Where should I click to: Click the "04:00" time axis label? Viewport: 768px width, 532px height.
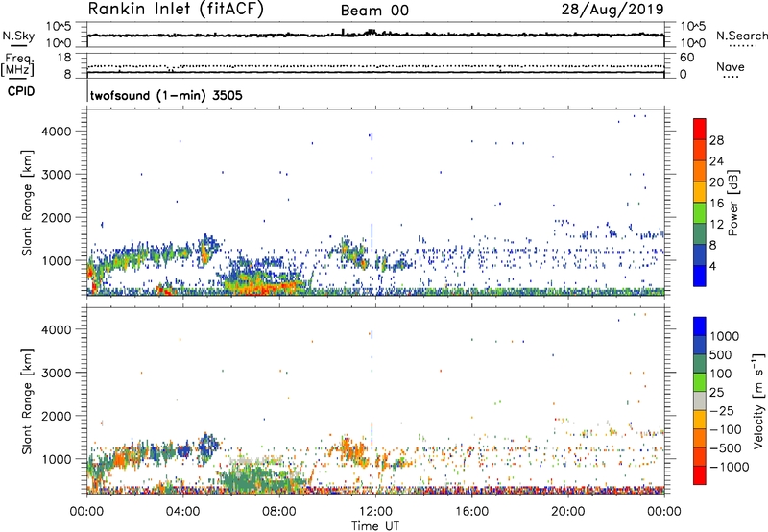click(182, 512)
